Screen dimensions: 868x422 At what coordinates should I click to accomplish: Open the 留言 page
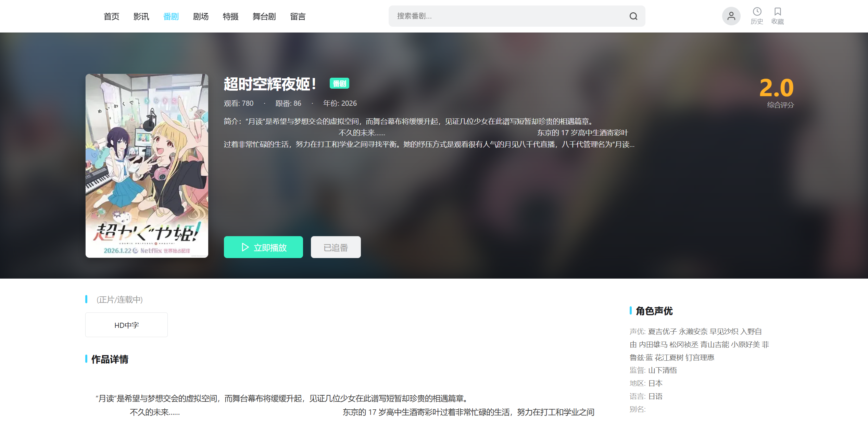click(298, 16)
